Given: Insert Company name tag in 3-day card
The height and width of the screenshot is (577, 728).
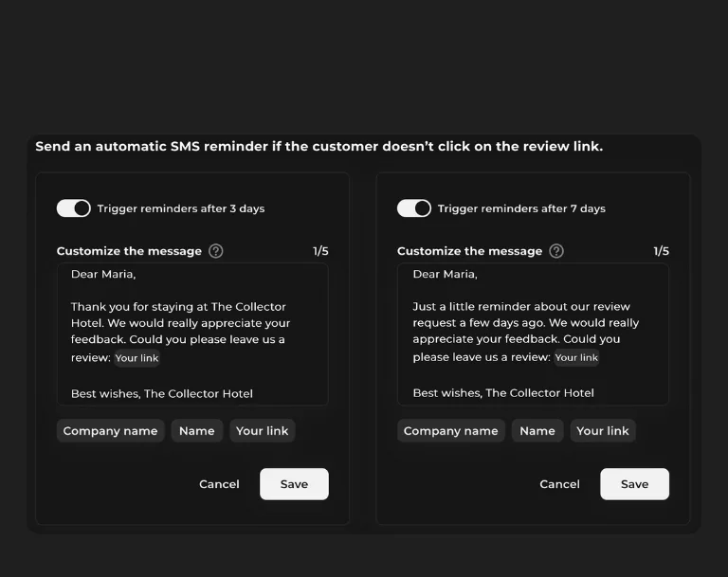Looking at the screenshot, I should click(x=111, y=431).
